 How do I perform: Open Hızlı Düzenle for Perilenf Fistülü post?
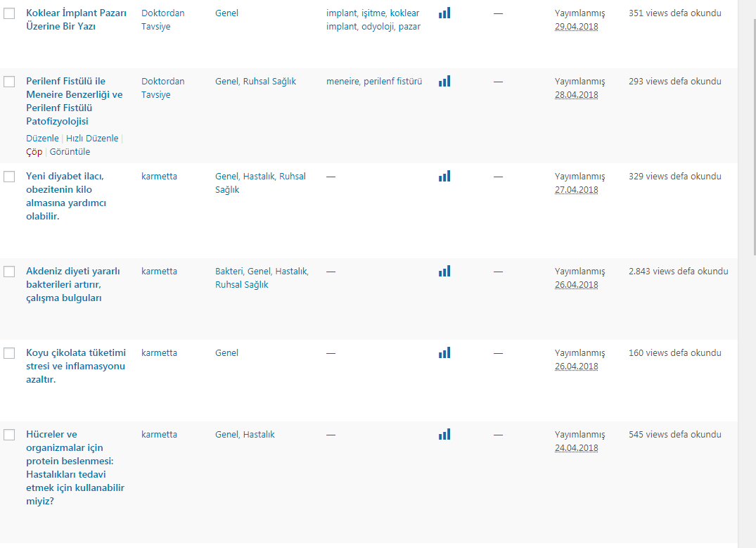coord(92,138)
